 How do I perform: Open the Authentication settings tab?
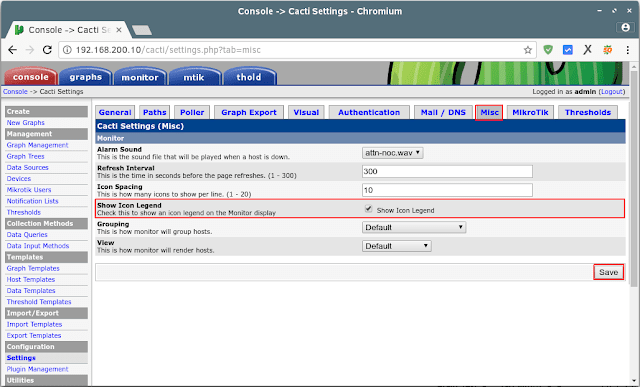(369, 112)
